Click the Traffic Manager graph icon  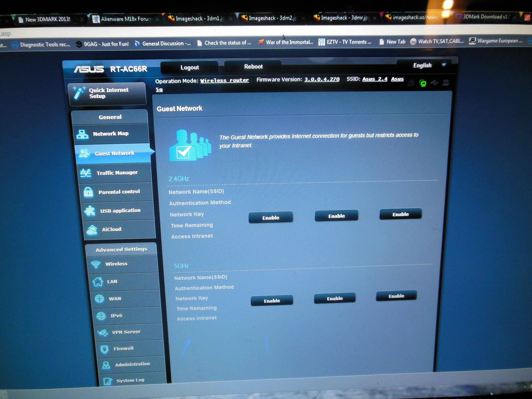click(86, 173)
